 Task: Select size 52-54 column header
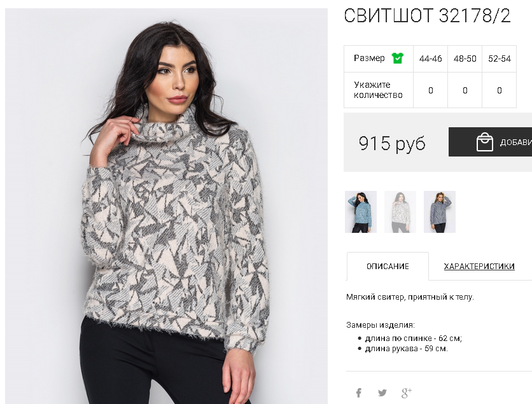tap(500, 59)
